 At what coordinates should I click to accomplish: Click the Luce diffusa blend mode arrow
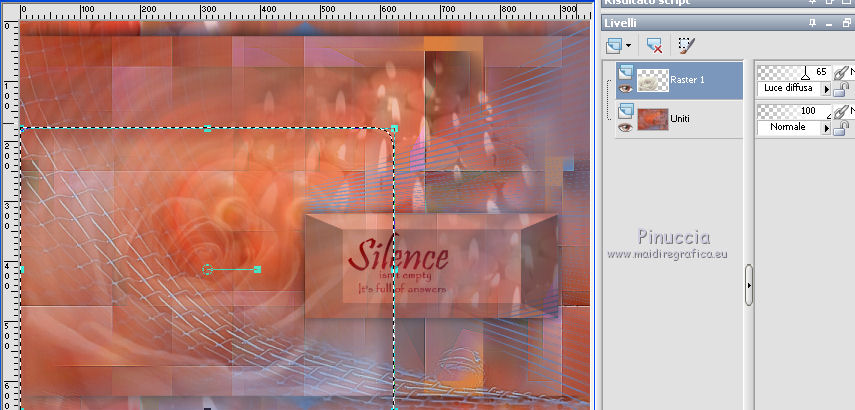coord(827,88)
